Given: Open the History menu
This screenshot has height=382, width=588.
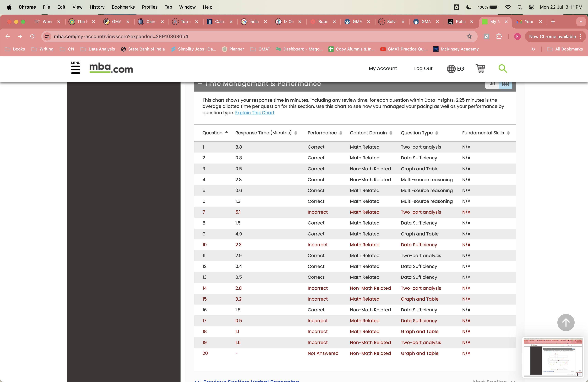Looking at the screenshot, I should point(97,7).
